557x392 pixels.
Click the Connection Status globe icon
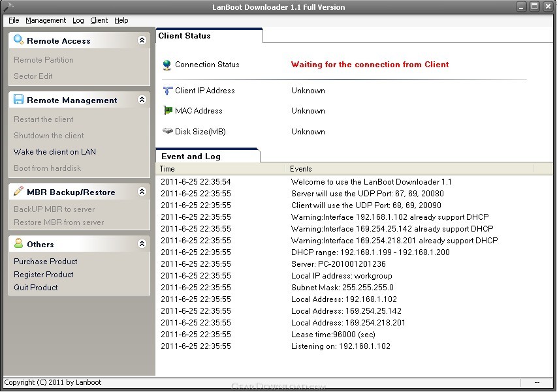[x=167, y=65]
